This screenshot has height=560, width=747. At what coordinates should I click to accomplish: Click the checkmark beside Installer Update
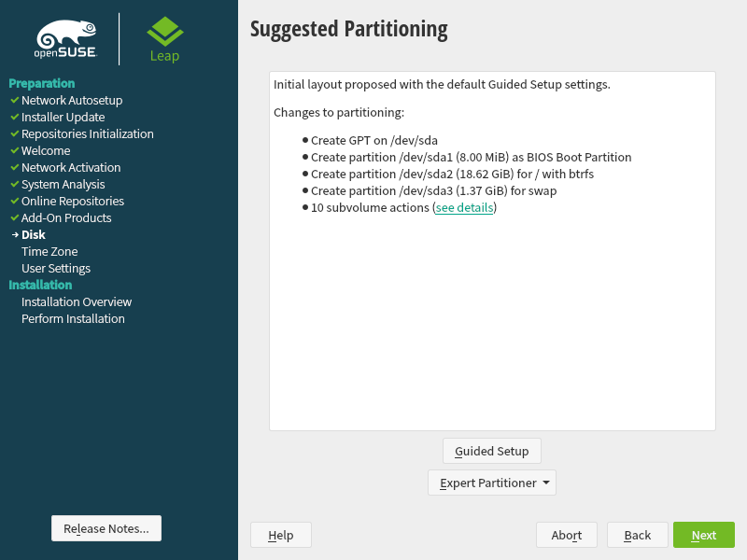(14, 117)
